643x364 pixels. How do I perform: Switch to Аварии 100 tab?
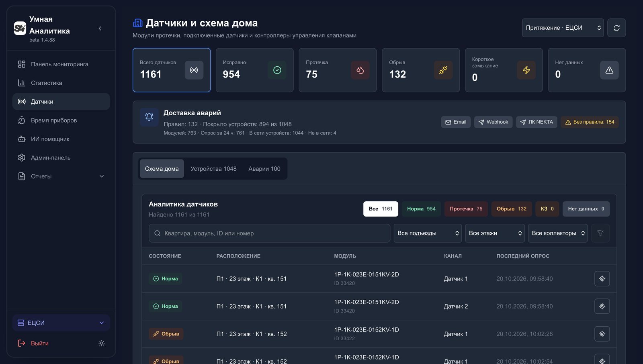click(x=264, y=169)
